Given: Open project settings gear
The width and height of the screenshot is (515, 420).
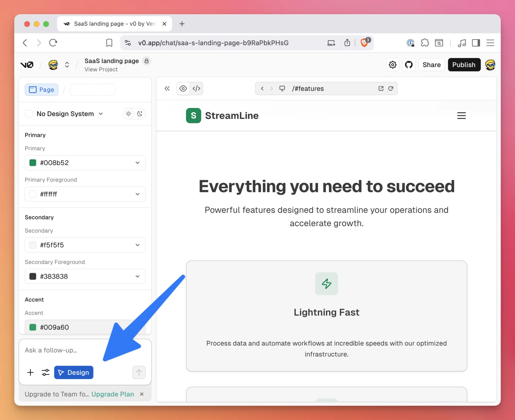Looking at the screenshot, I should (x=393, y=65).
